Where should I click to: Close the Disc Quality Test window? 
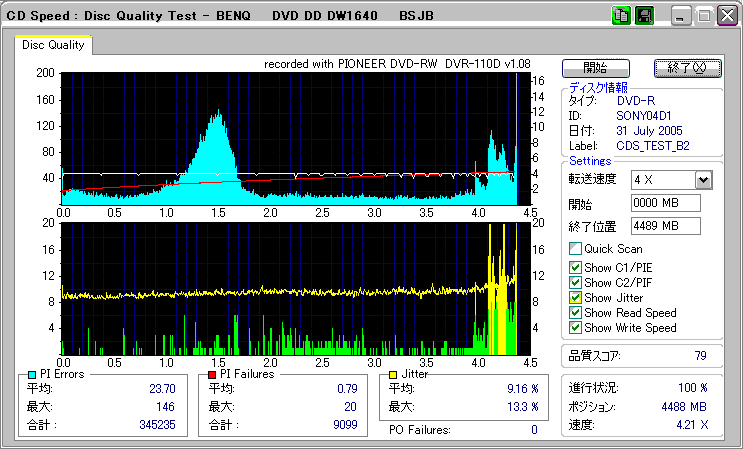coord(725,17)
